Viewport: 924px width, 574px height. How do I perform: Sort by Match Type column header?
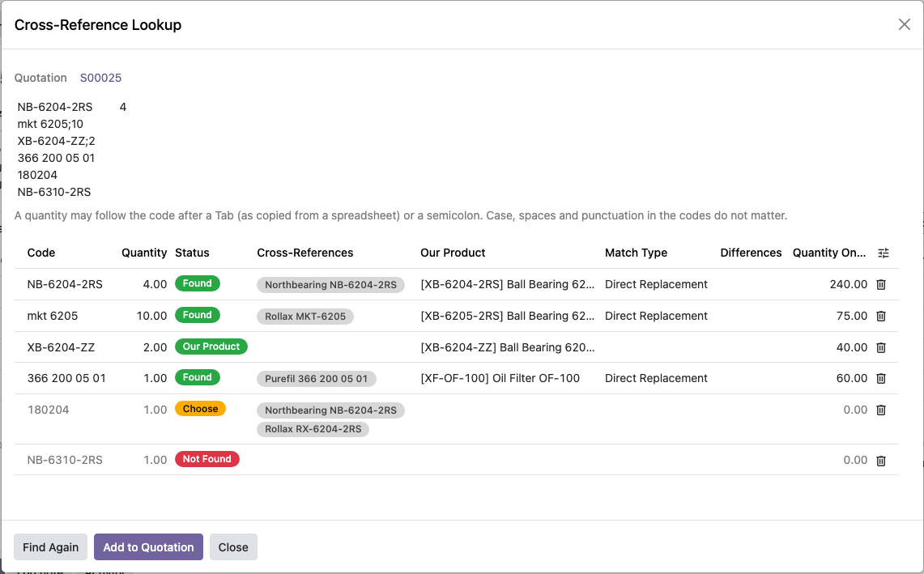[636, 253]
